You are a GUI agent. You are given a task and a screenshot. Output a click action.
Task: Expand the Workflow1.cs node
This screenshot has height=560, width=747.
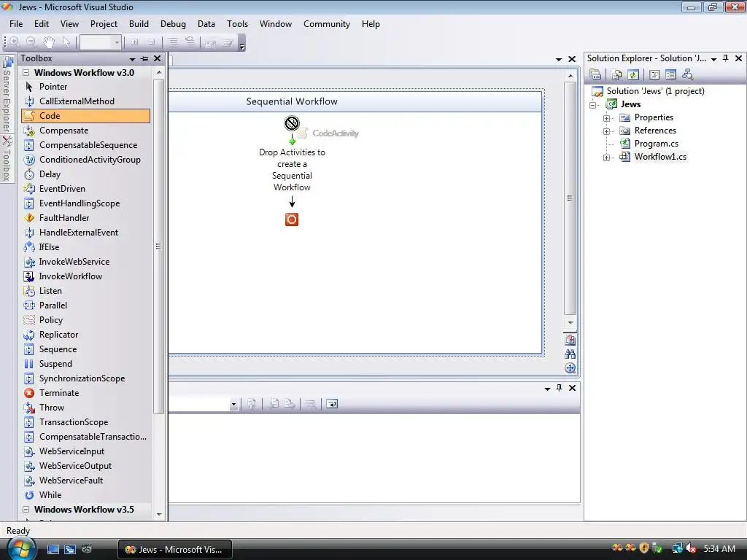point(606,157)
